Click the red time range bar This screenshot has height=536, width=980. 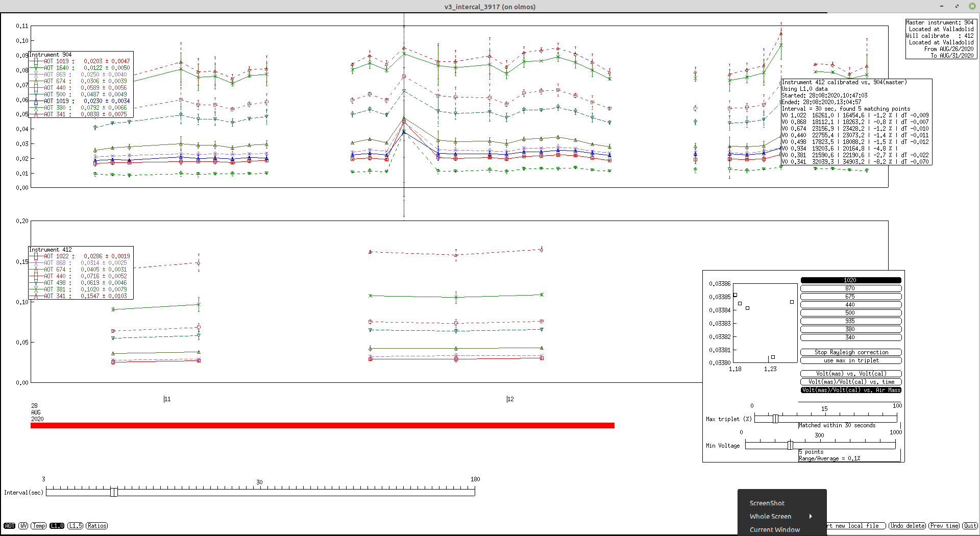tap(323, 426)
